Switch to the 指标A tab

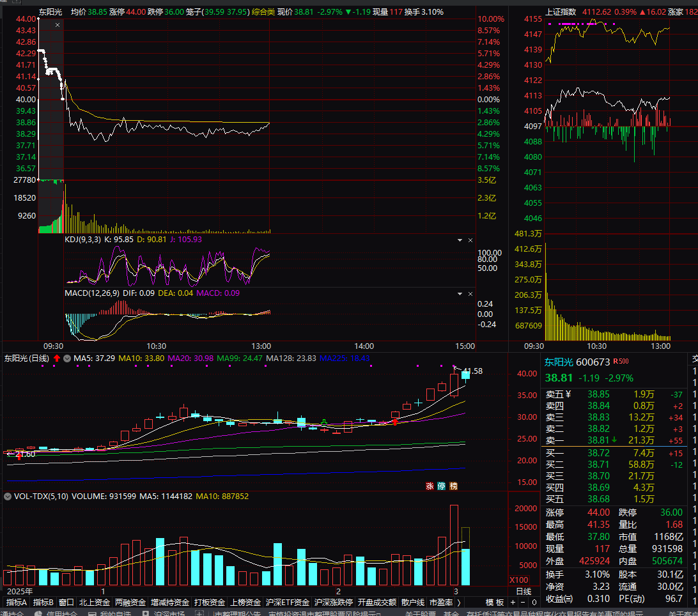(17, 602)
